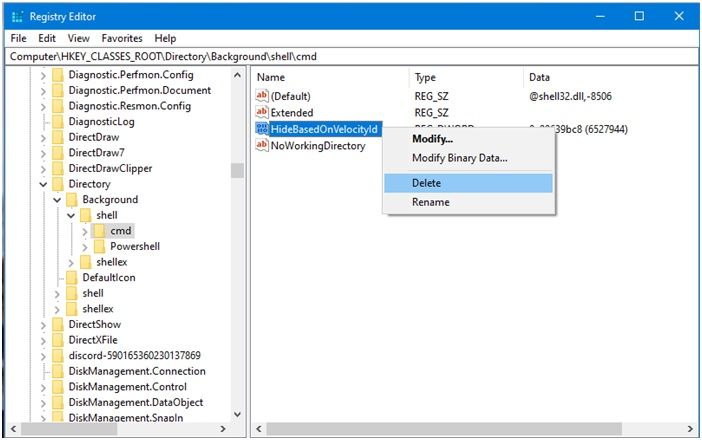Expand the DirectShow tree node

43,324
